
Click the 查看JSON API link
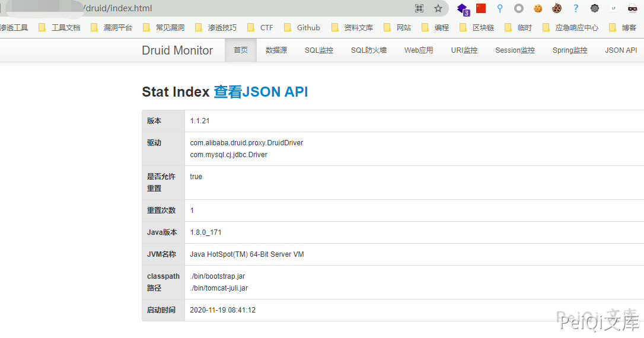pyautogui.click(x=260, y=92)
